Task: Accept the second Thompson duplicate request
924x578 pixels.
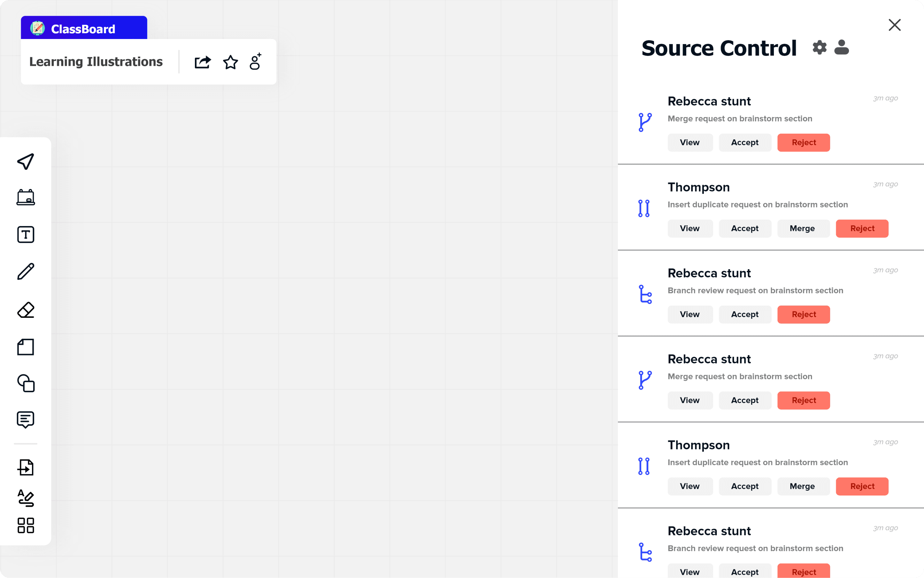Action: click(x=745, y=487)
